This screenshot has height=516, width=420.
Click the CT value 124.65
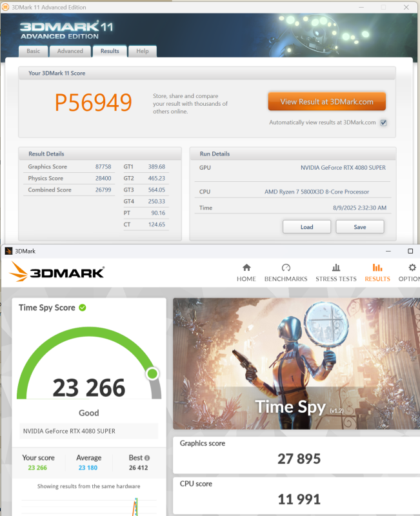156,224
